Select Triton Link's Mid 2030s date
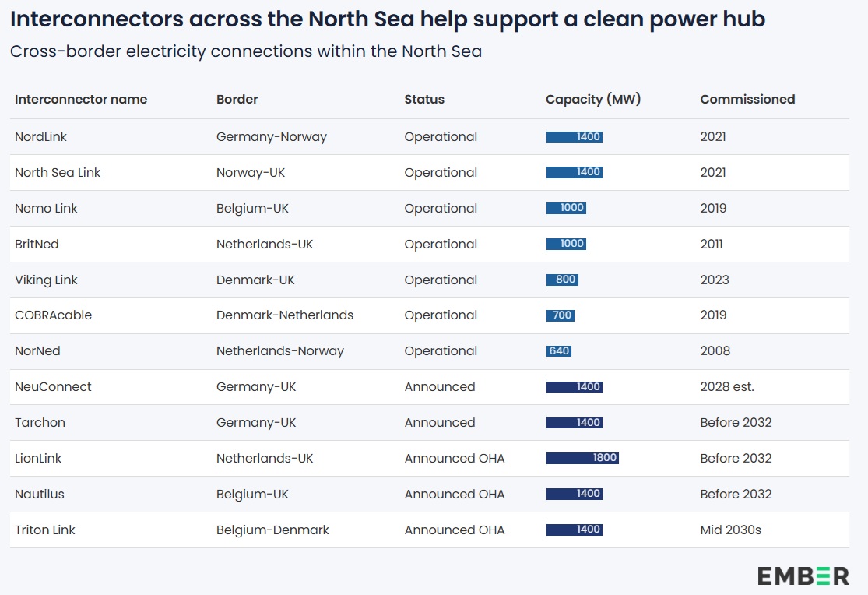 [x=730, y=530]
